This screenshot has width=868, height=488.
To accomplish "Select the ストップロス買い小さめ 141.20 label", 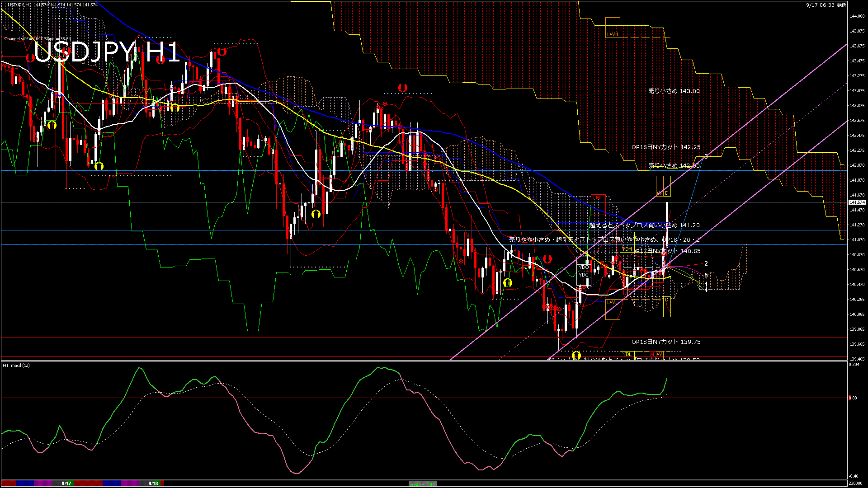I will [644, 225].
